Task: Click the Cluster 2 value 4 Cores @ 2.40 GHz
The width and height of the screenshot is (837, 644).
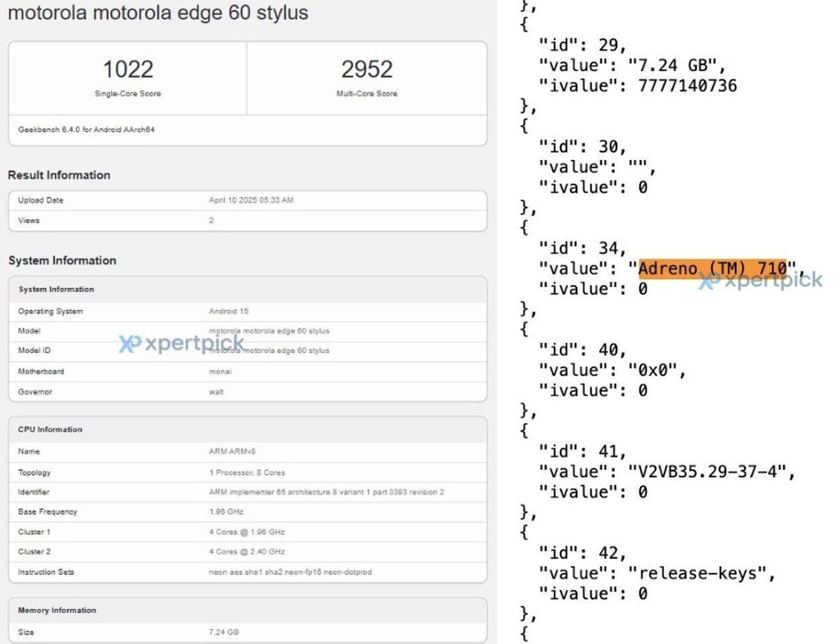Action: tap(247, 551)
